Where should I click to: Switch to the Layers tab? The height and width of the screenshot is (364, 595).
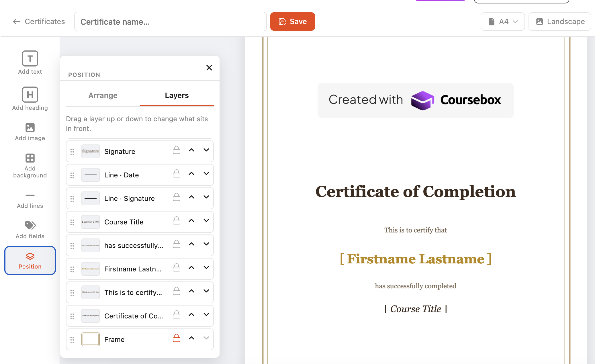point(177,95)
